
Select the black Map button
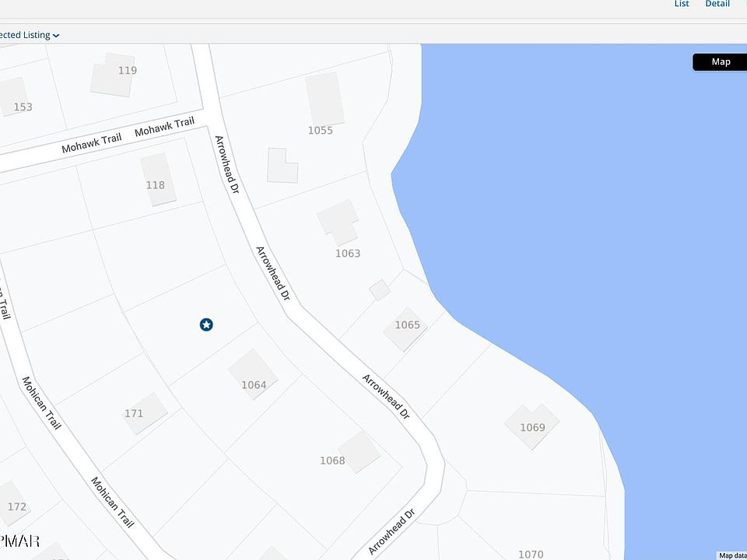tap(721, 62)
